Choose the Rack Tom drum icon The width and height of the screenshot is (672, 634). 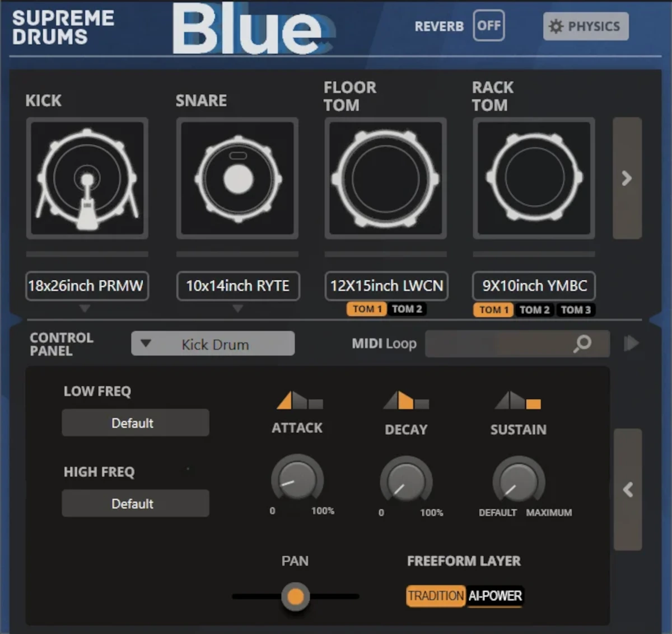pos(534,178)
